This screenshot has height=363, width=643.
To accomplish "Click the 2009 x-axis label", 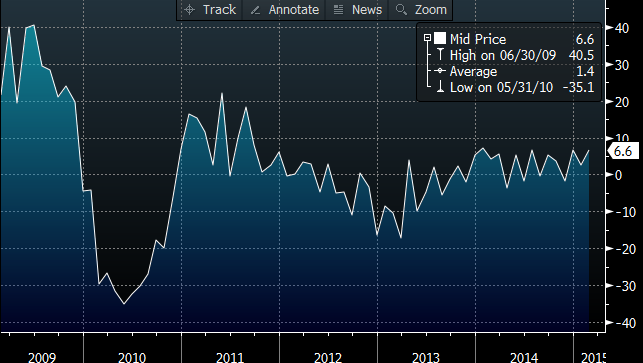I will pos(42,357).
